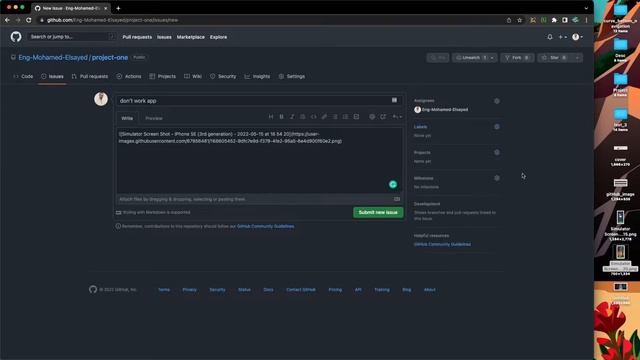This screenshot has width=640, height=360.
Task: Open the Assignees gear settings
Action: click(497, 101)
